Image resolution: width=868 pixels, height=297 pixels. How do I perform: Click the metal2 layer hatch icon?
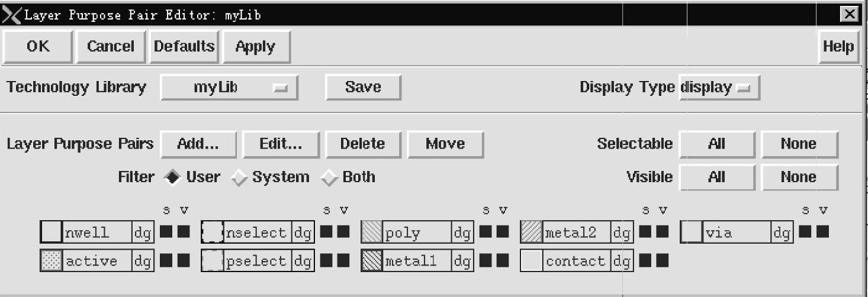[x=532, y=233]
